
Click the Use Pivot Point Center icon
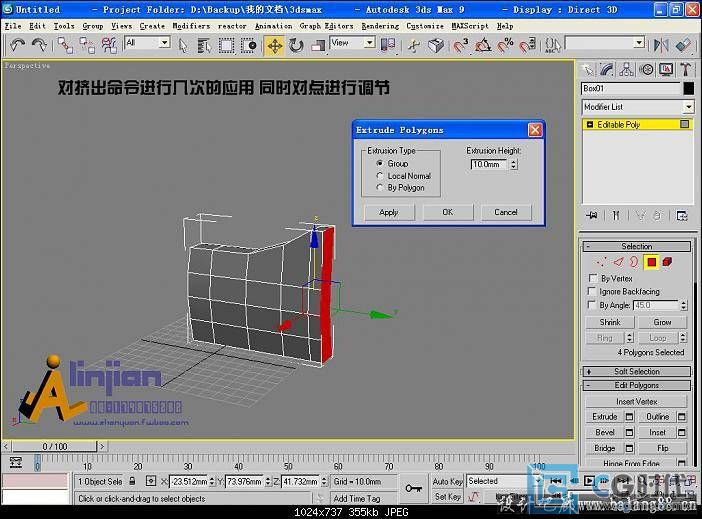388,45
